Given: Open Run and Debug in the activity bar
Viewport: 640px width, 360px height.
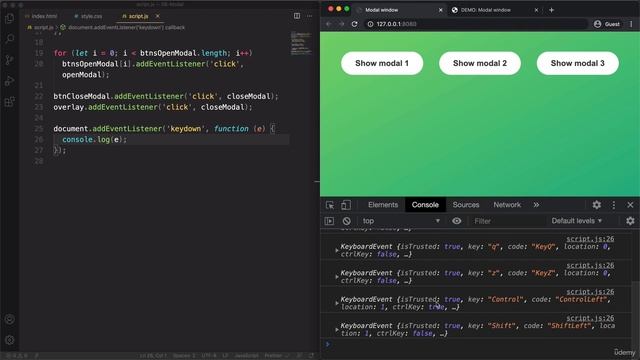Looking at the screenshot, I should 9,81.
